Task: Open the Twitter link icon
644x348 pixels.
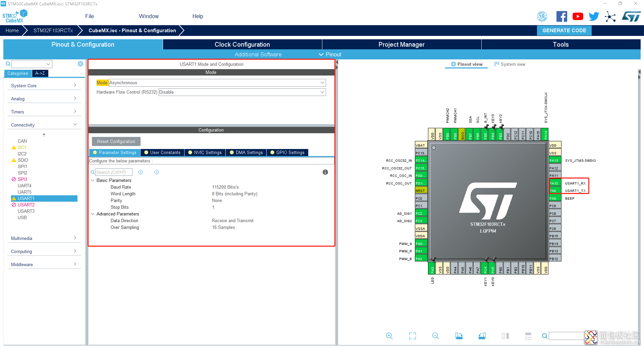Action: click(x=594, y=16)
